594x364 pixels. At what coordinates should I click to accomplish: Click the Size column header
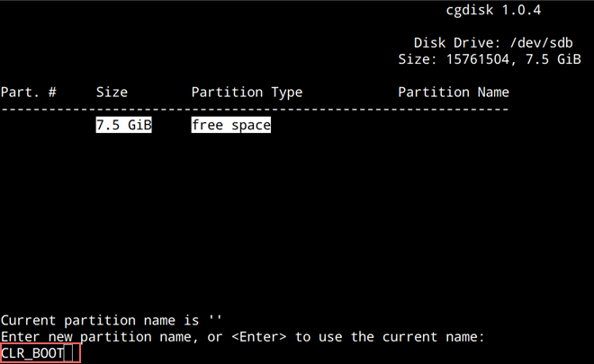[x=112, y=92]
